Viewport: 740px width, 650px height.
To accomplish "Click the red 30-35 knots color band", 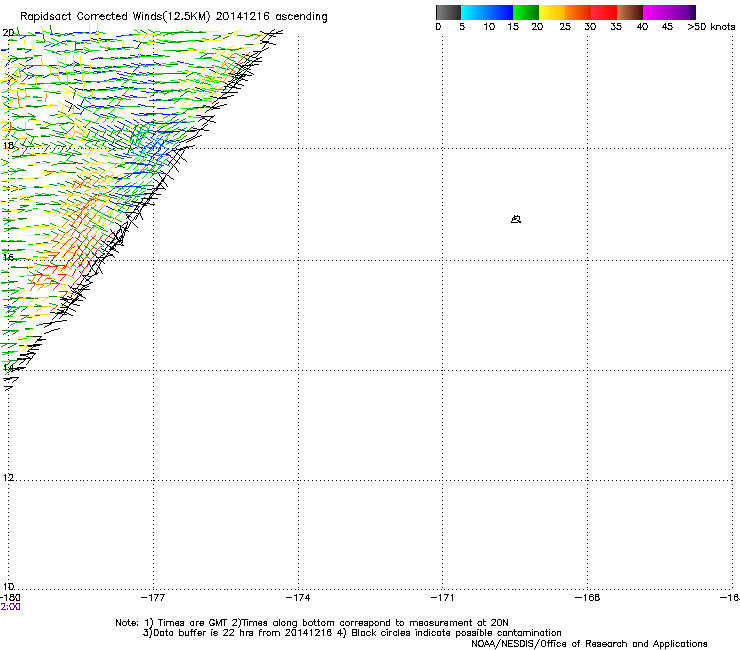I will pos(604,12).
